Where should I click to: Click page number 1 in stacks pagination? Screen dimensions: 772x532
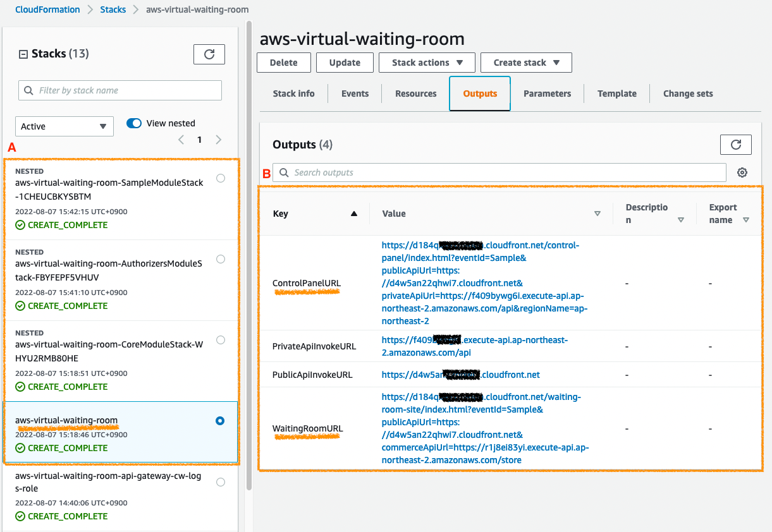click(x=200, y=140)
